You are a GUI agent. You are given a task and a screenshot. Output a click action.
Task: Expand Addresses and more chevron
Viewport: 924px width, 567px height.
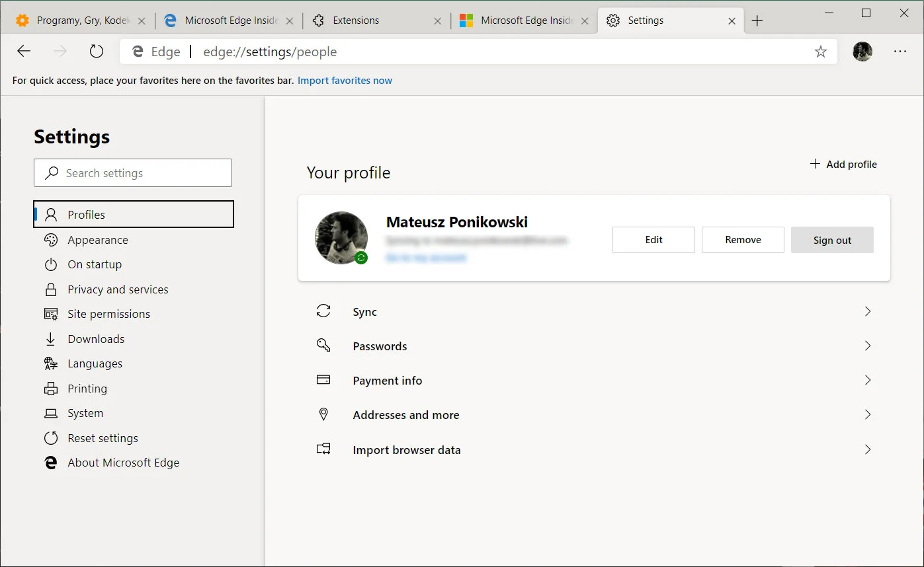[868, 414]
